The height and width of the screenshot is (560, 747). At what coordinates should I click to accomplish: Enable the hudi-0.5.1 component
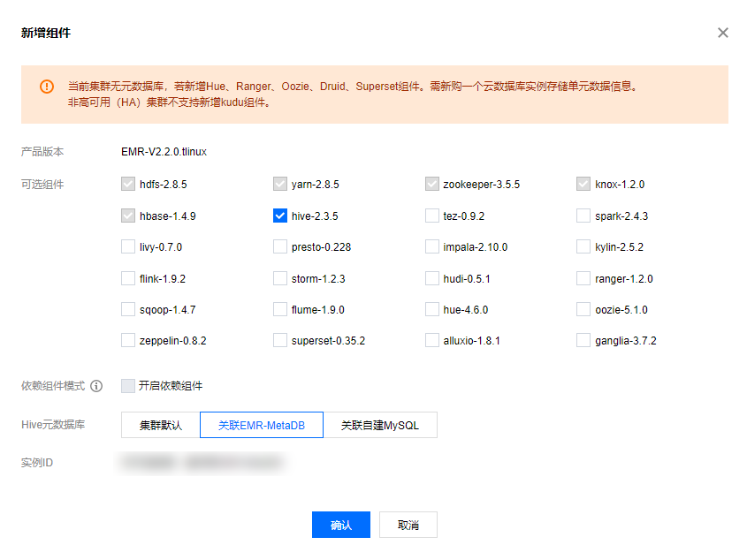[x=431, y=277]
